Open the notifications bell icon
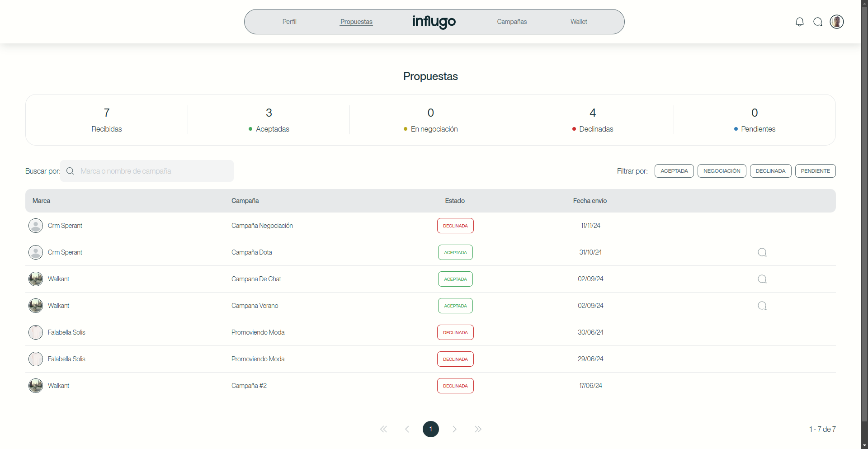 [800, 22]
